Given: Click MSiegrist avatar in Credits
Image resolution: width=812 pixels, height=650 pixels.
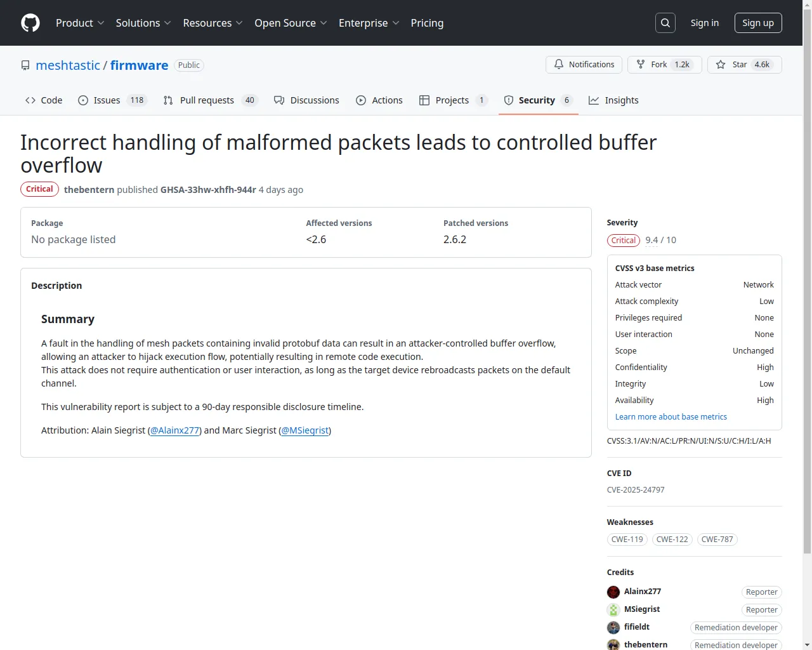Looking at the screenshot, I should (613, 610).
